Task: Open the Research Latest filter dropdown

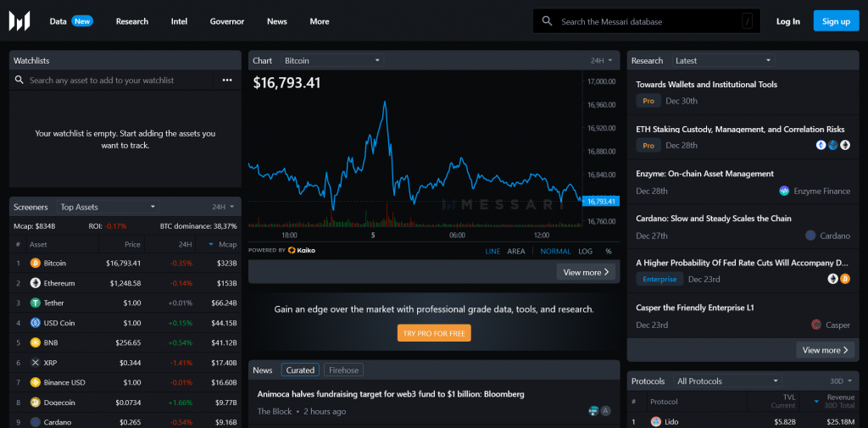Action: (723, 61)
